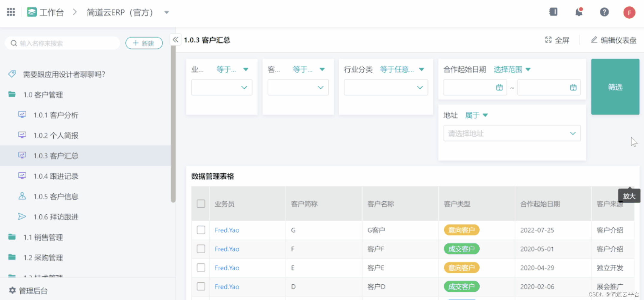
Task: Open the 业... filter value combo box
Action: coord(222,87)
